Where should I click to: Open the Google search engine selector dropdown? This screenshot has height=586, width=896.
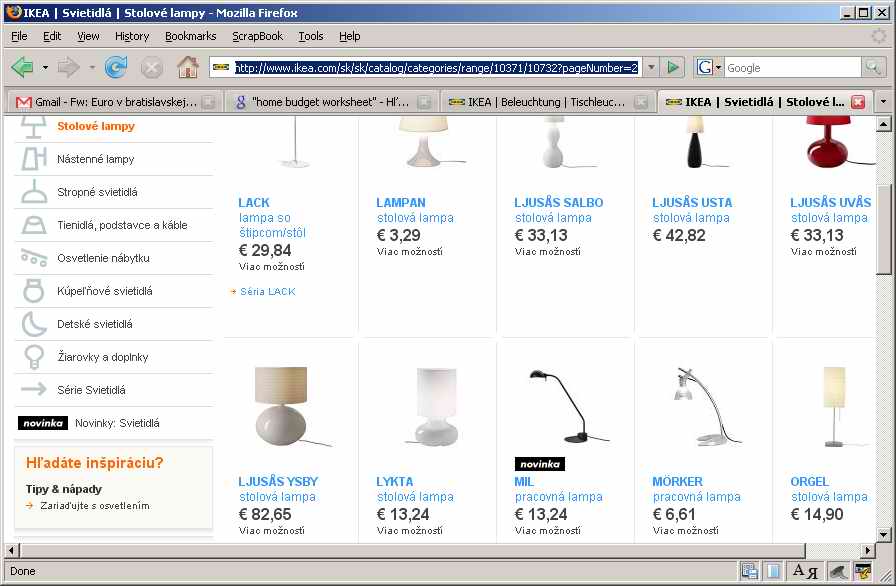tap(709, 67)
